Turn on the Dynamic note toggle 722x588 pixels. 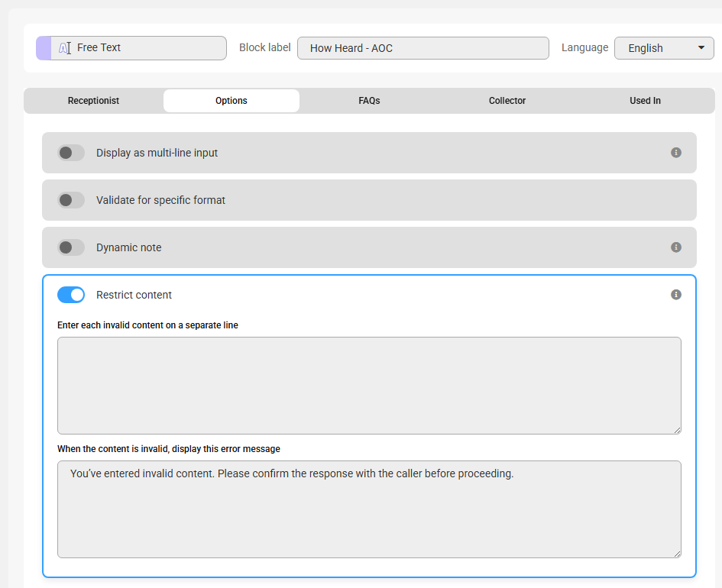[x=71, y=247]
